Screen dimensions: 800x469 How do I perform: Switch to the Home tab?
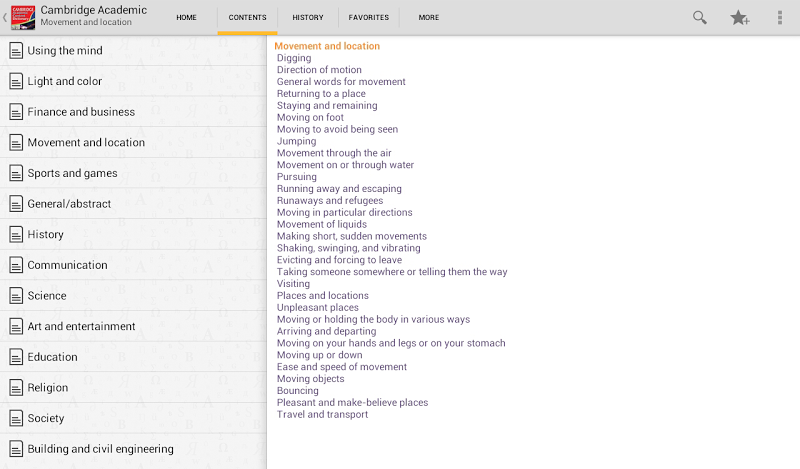pos(186,17)
